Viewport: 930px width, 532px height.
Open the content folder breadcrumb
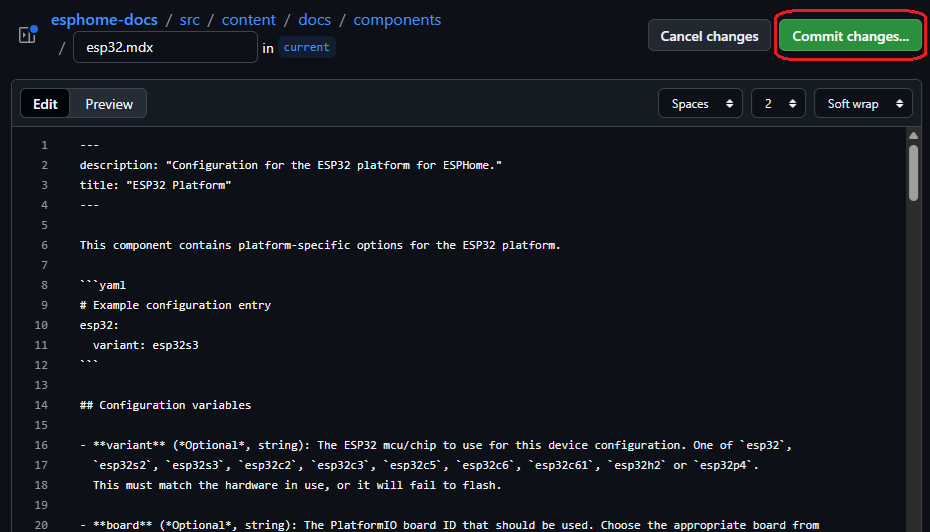click(249, 20)
